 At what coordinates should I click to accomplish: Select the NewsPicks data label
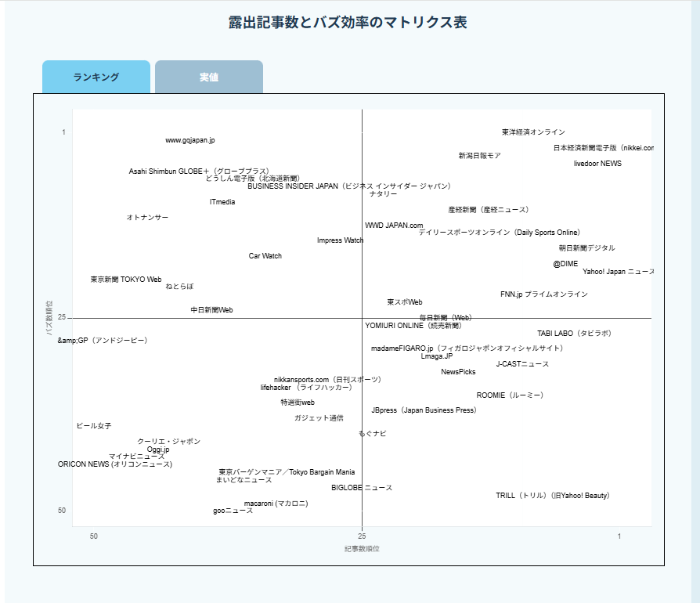pos(458,372)
